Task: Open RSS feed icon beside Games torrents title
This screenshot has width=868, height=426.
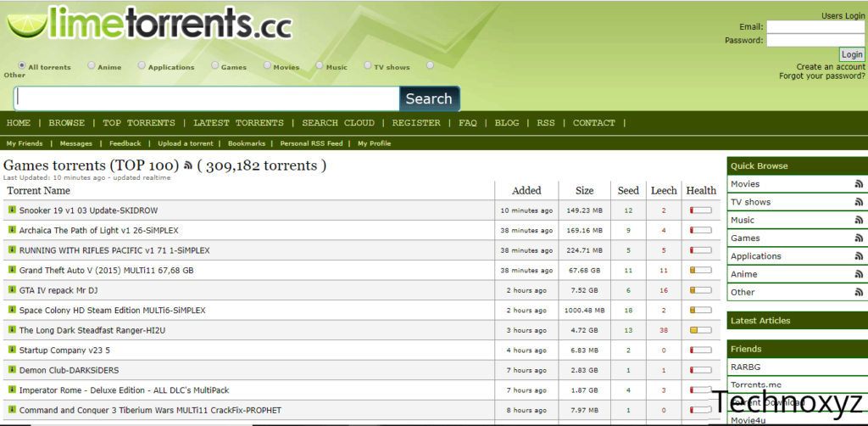Action: (x=188, y=165)
